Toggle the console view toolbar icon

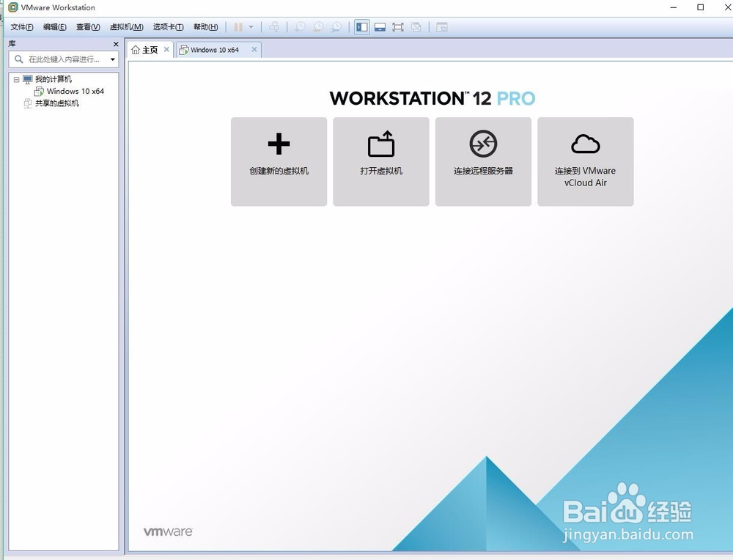[x=380, y=27]
